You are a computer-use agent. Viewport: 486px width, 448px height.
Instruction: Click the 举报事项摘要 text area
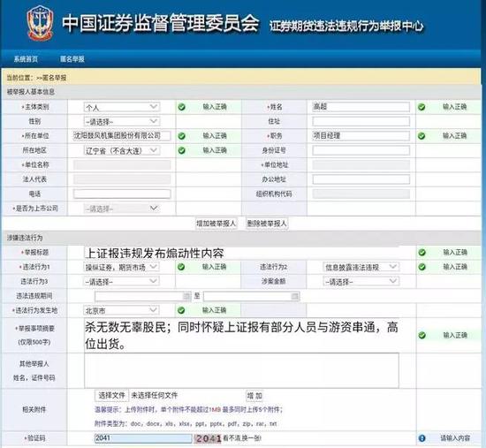[241, 335]
